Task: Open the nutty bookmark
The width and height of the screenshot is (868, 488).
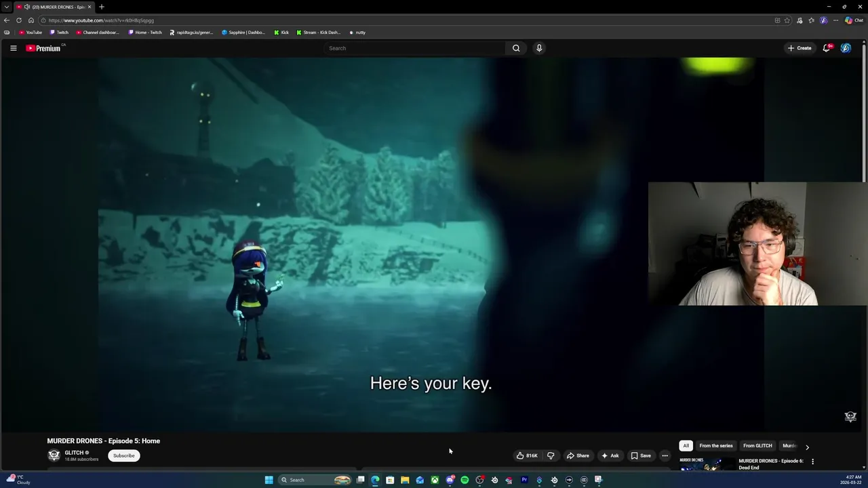Action: pyautogui.click(x=357, y=33)
